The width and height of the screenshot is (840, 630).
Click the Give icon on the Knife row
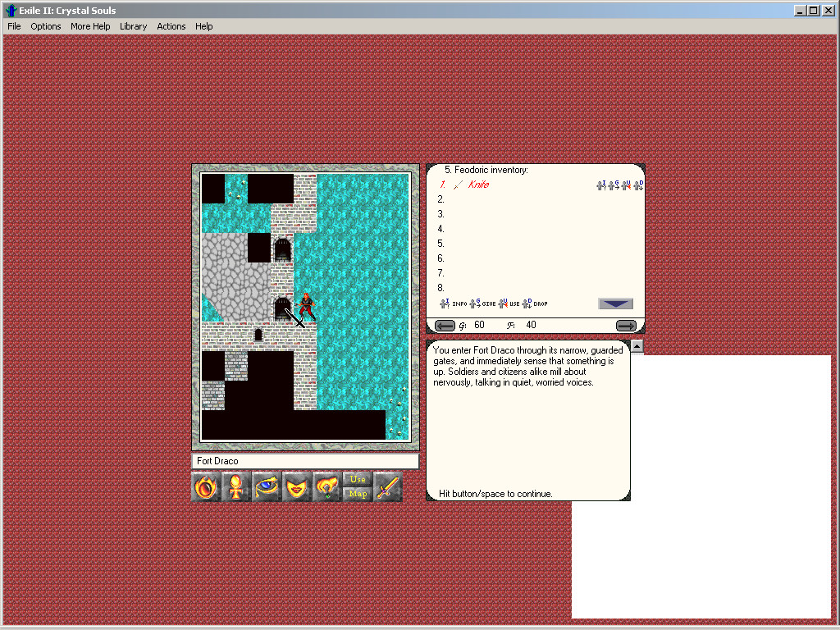[614, 185]
